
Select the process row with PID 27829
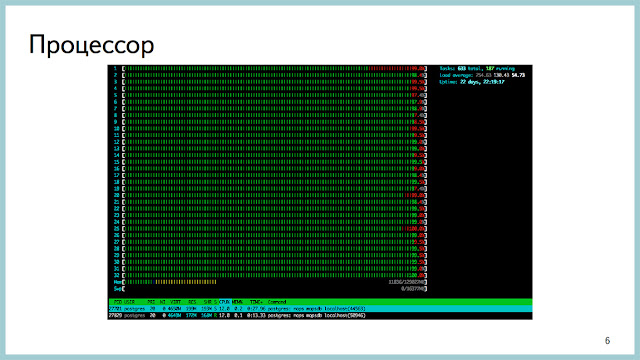(320, 316)
